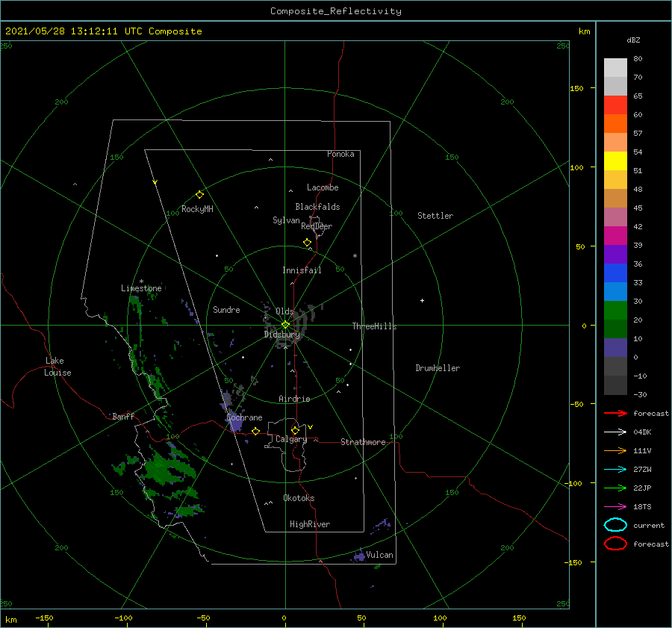Click the light gray 80-70 dBZ swatch
Screen dimensions: 672x628
click(615, 68)
